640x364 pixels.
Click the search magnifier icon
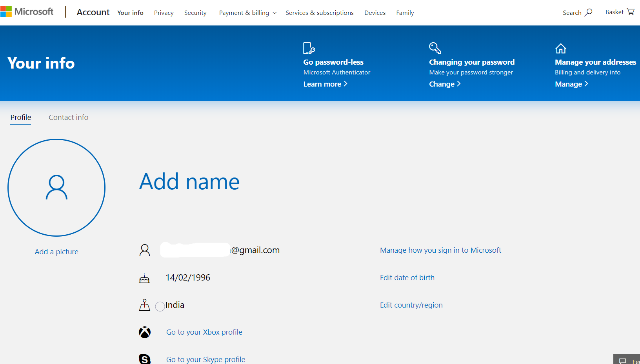[588, 13]
